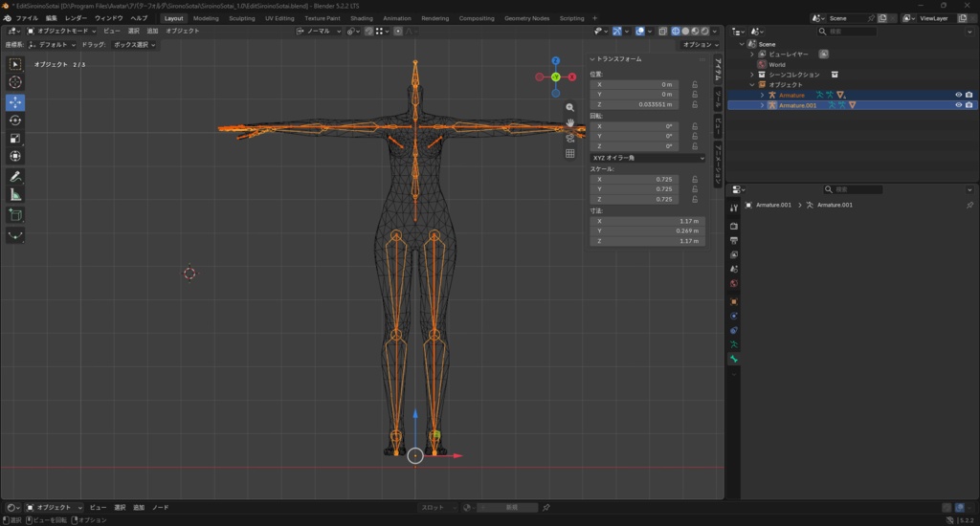Select the Select Box tool
The image size is (980, 526).
(x=15, y=64)
